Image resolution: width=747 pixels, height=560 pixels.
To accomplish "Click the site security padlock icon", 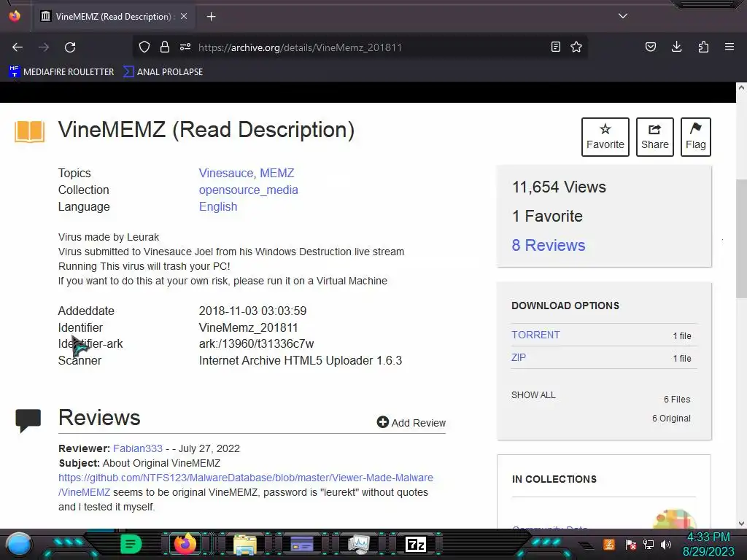I will [165, 47].
